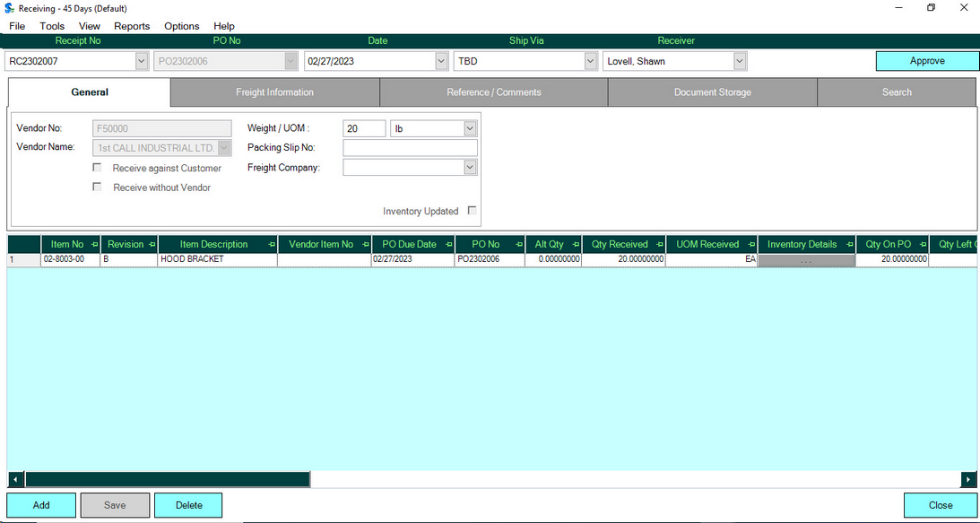This screenshot has width=980, height=523.
Task: Toggle Receive without Vendor checkbox
Action: (97, 187)
